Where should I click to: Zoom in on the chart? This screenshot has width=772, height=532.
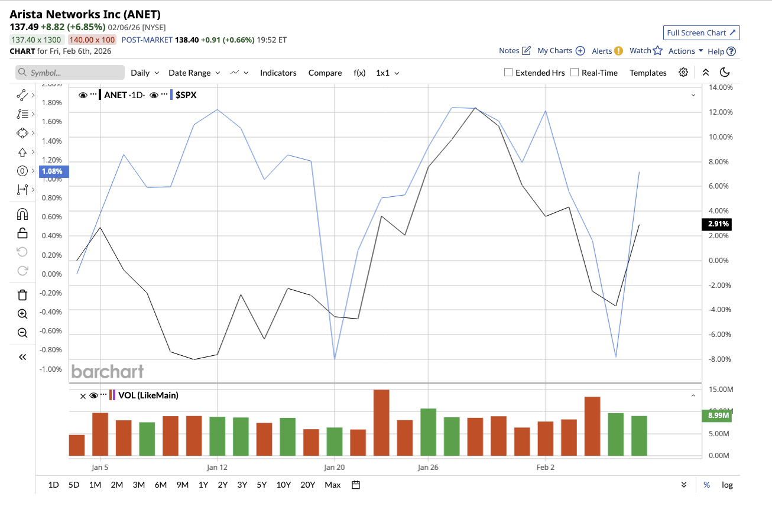[x=22, y=314]
